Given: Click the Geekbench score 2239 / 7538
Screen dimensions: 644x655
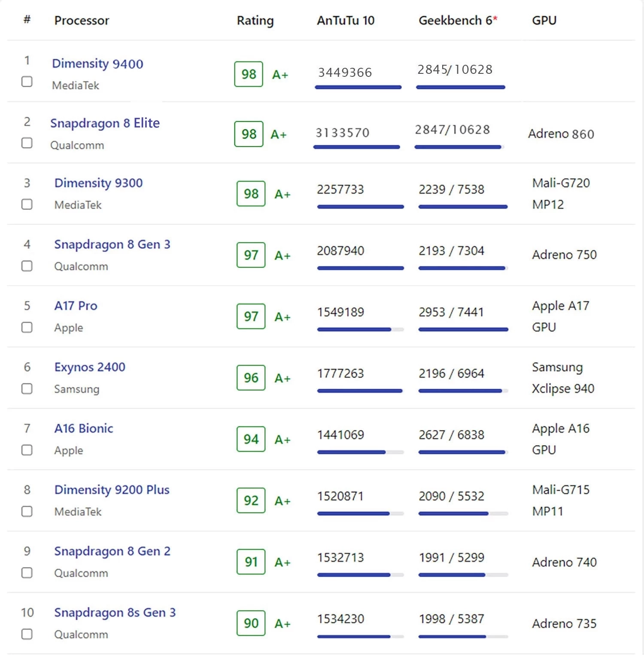Looking at the screenshot, I should point(452,189).
